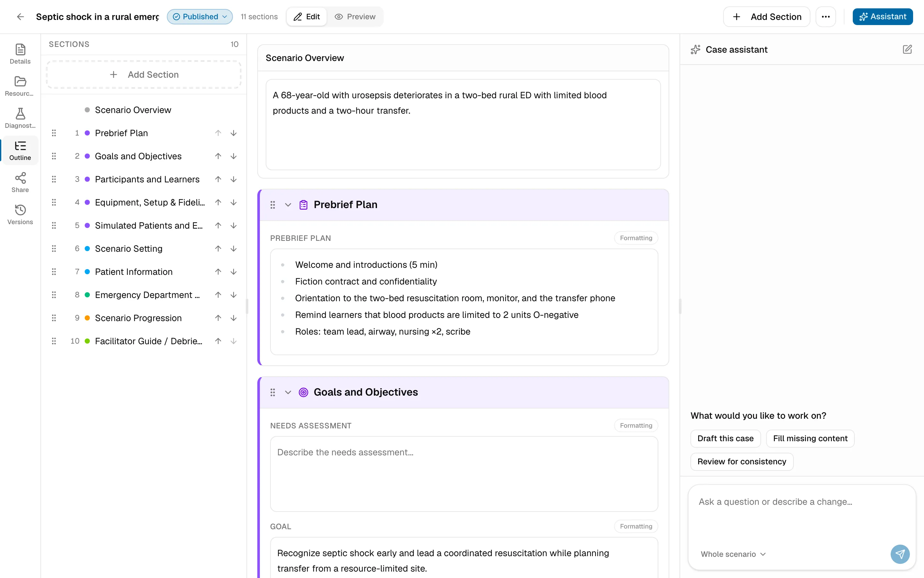Grab the drag handle for Patient Information
The height and width of the screenshot is (578, 924).
[x=54, y=272]
